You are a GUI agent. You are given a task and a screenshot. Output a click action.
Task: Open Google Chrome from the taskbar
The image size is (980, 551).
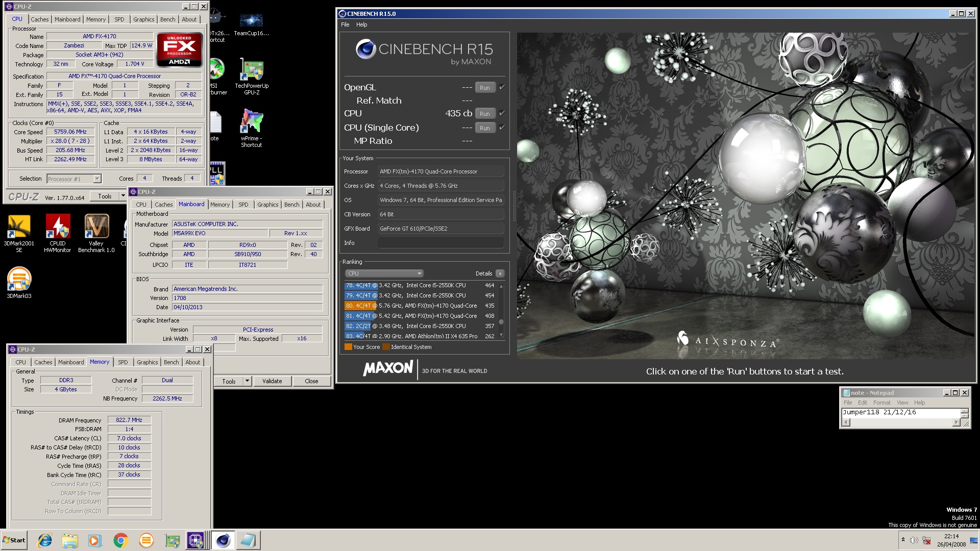[120, 540]
